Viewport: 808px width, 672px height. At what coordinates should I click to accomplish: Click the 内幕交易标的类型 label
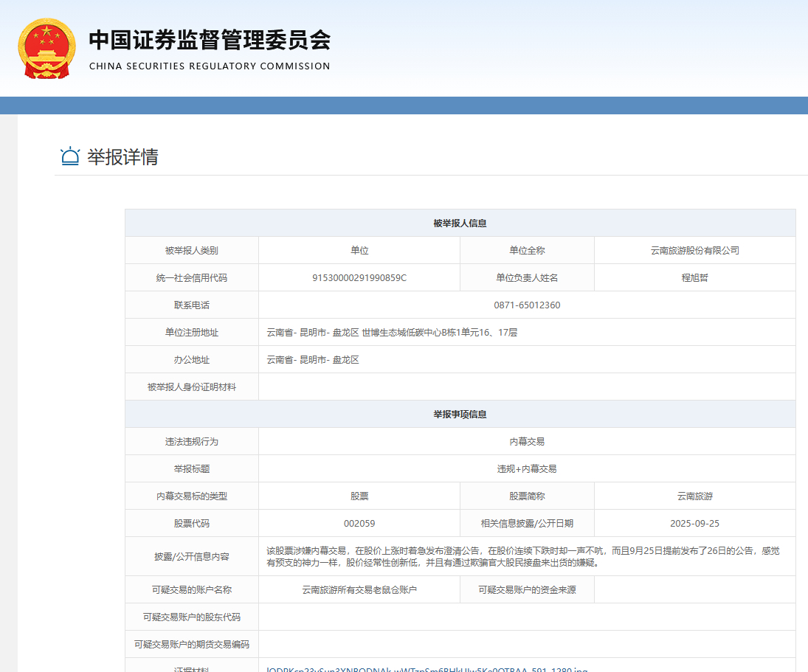(192, 496)
